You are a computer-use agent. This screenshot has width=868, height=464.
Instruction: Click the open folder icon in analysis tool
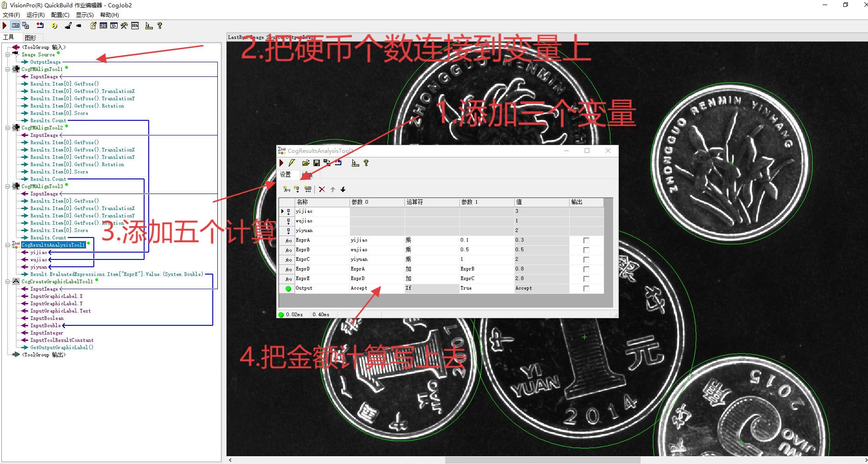(x=306, y=163)
